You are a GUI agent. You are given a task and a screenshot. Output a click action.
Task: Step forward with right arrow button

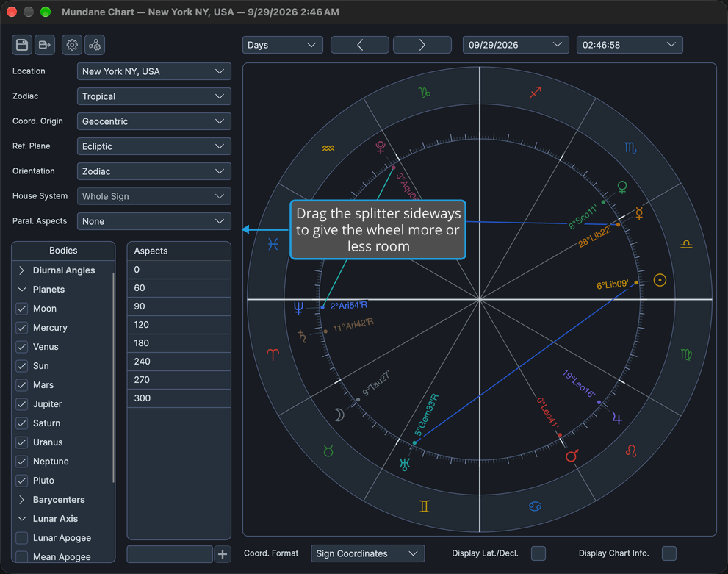pos(422,45)
